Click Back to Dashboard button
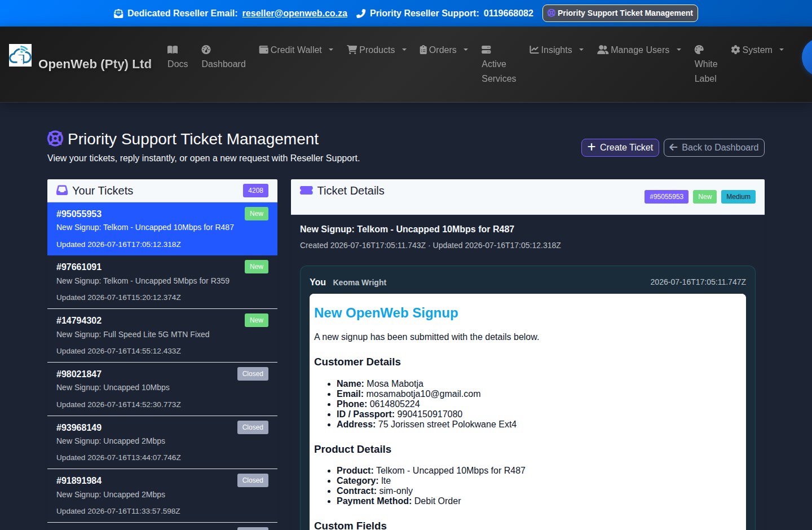Viewport: 812px width, 530px height. pos(714,147)
